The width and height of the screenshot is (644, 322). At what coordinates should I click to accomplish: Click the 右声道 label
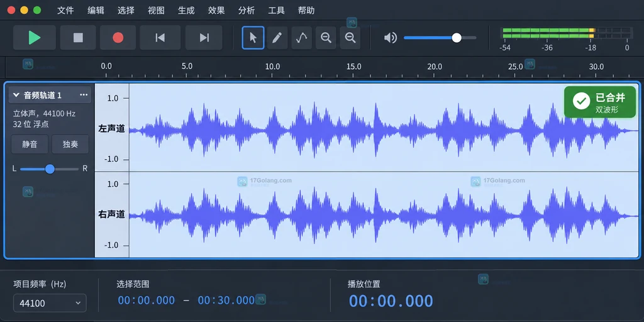tap(111, 214)
